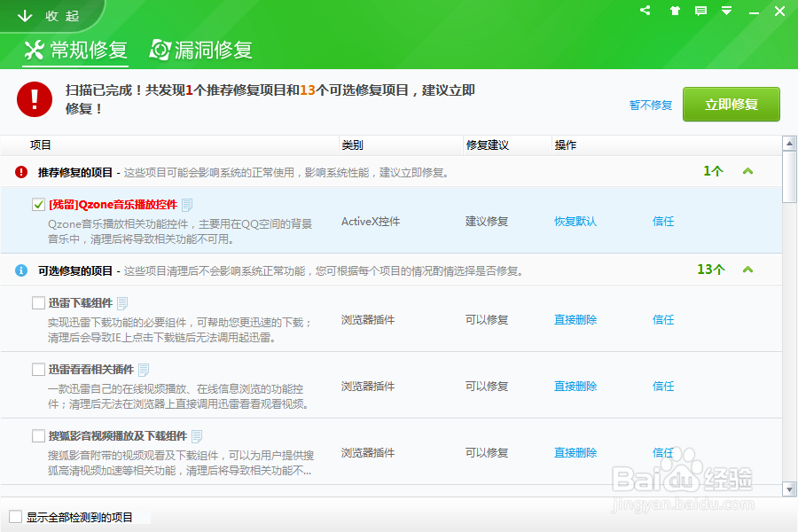Minimize the repair window
Image resolution: width=798 pixels, height=532 pixels.
(x=754, y=12)
